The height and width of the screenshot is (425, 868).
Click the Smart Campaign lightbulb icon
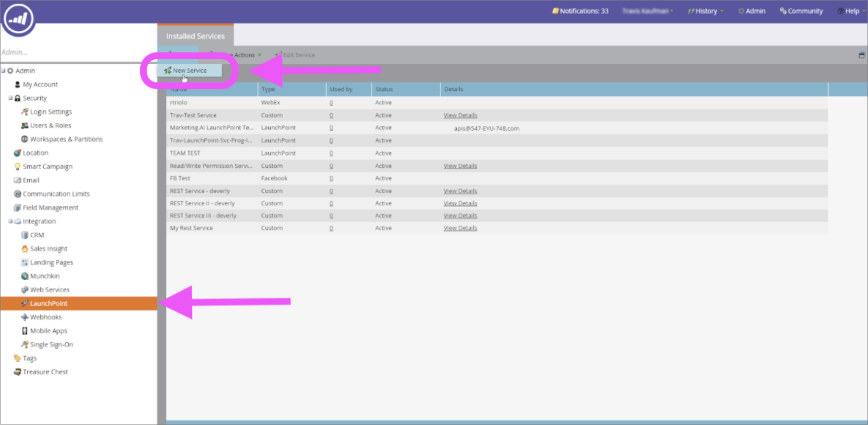17,166
